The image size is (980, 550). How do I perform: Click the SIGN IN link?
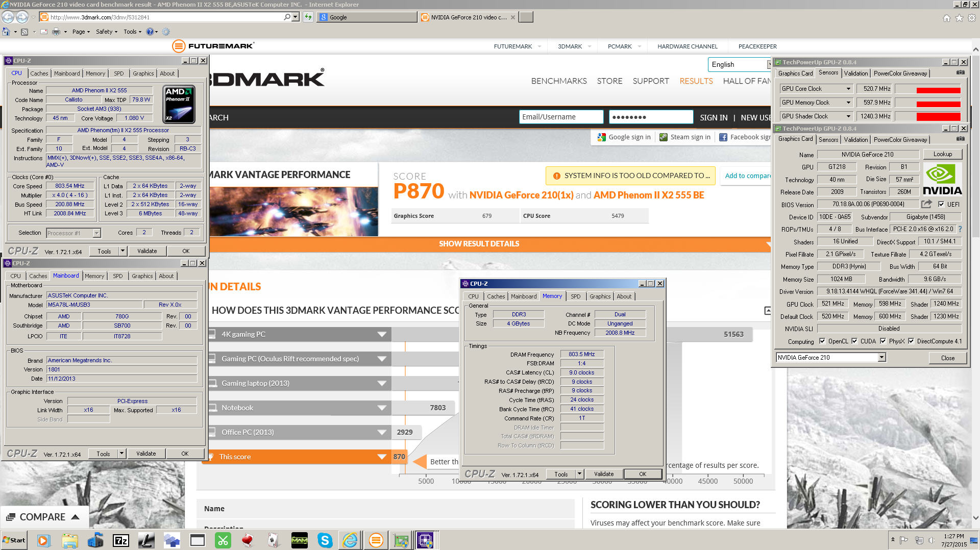714,118
